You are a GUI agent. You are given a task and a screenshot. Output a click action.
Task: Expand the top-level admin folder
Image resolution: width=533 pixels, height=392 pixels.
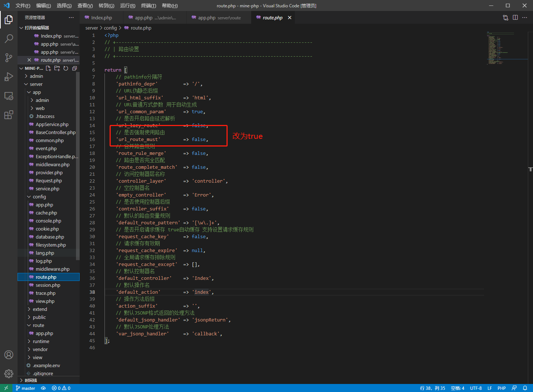[x=49, y=76]
